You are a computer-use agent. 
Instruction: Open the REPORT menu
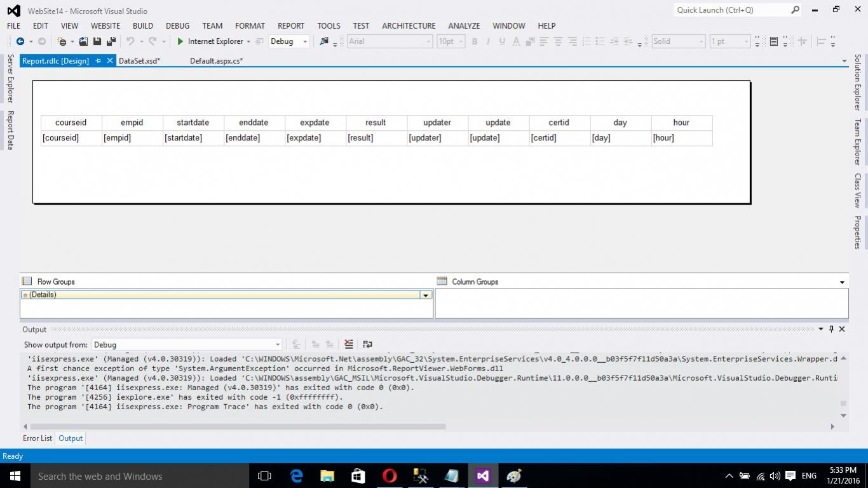point(290,25)
